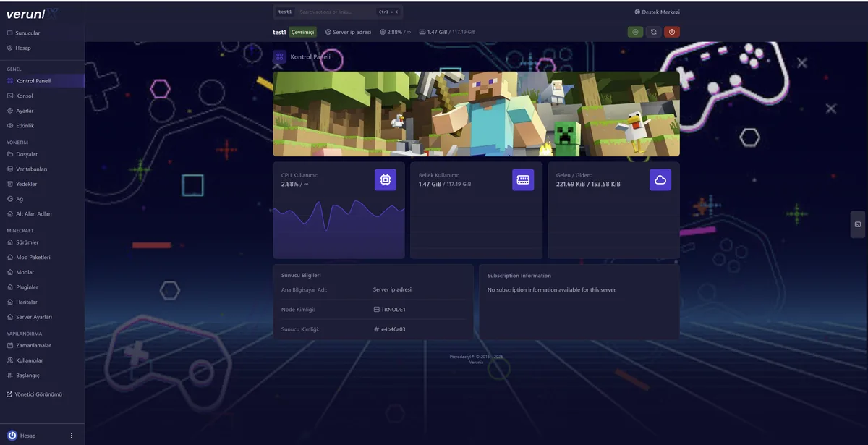
Task: Click the Kullanıcılar users icon
Action: tap(10, 360)
